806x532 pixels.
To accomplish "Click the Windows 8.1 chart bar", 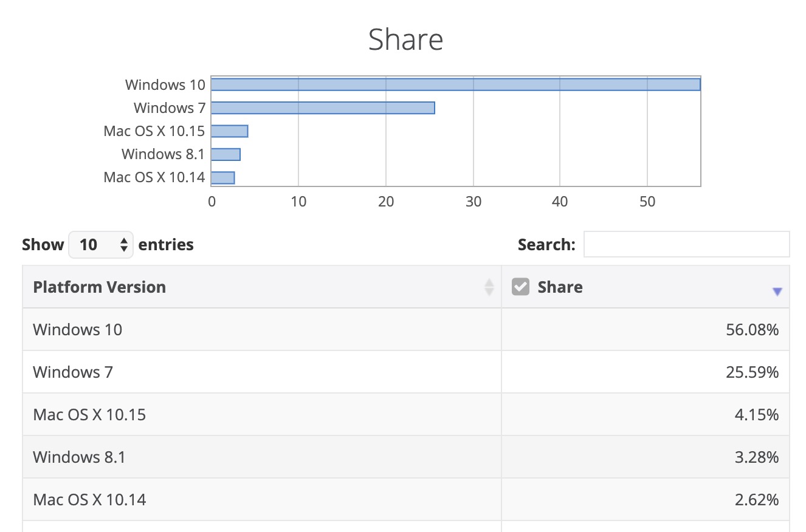I will tap(226, 154).
